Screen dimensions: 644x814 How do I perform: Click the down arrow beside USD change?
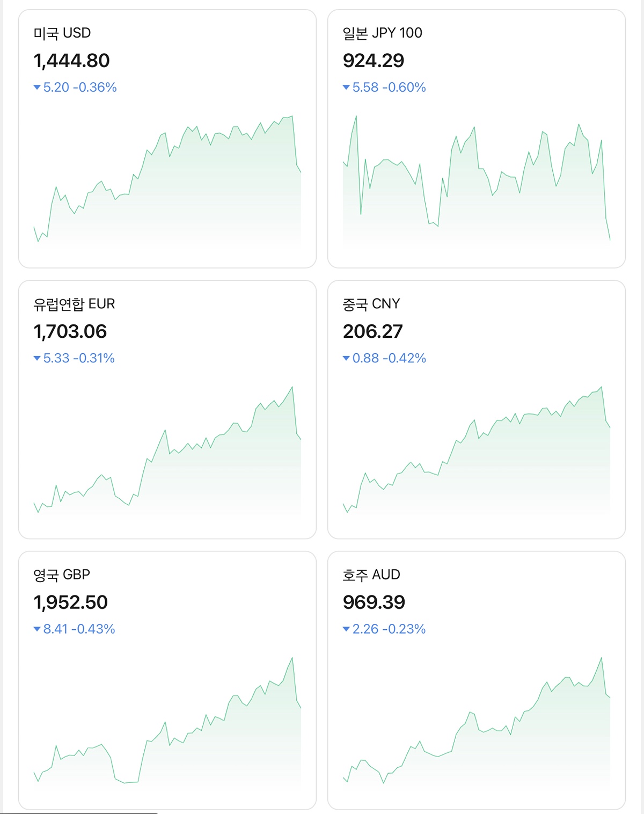[37, 88]
